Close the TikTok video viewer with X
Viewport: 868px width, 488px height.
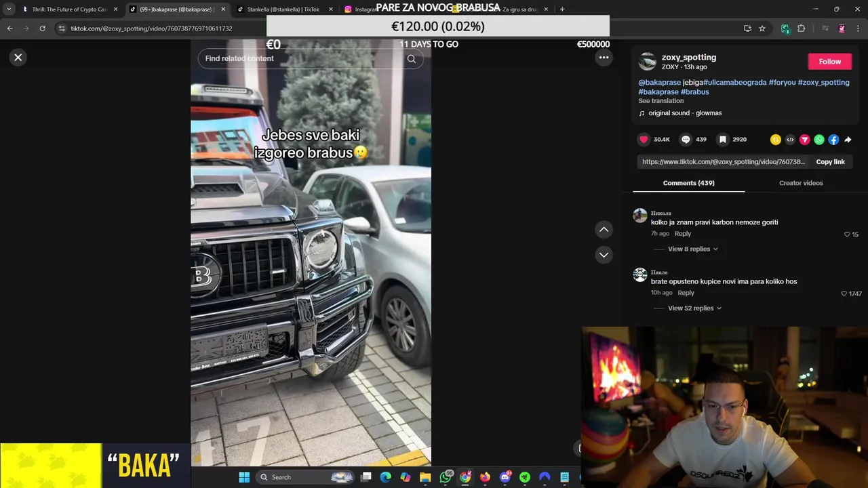coord(18,58)
